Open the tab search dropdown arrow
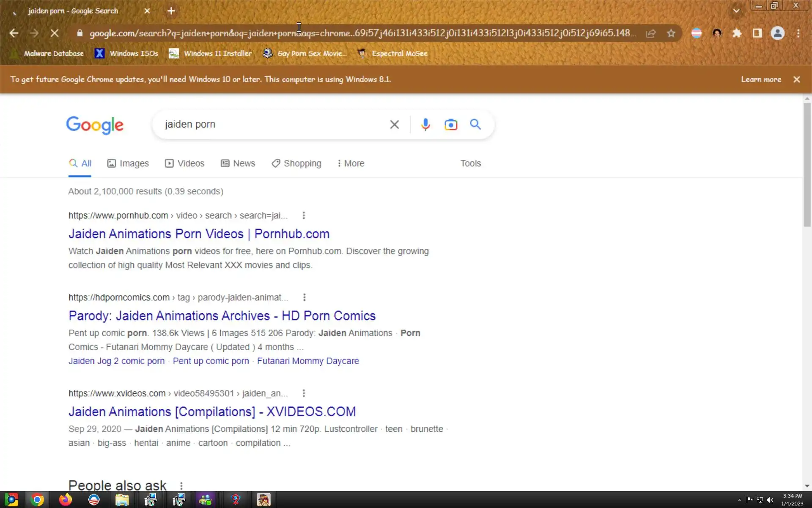 (736, 11)
